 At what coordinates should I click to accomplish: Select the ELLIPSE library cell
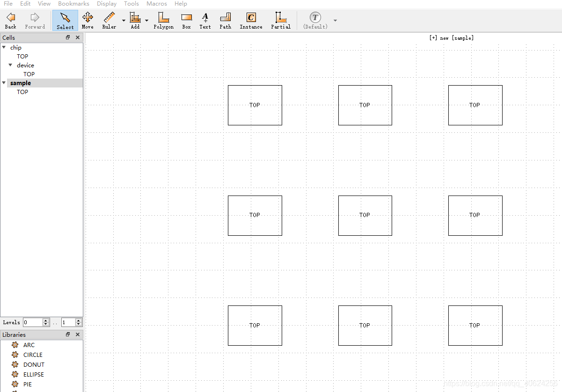(x=34, y=374)
